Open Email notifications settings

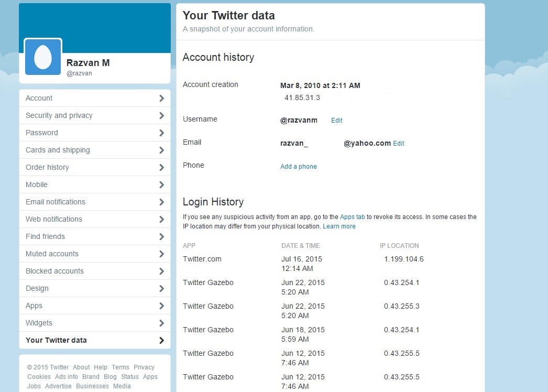pyautogui.click(x=55, y=202)
